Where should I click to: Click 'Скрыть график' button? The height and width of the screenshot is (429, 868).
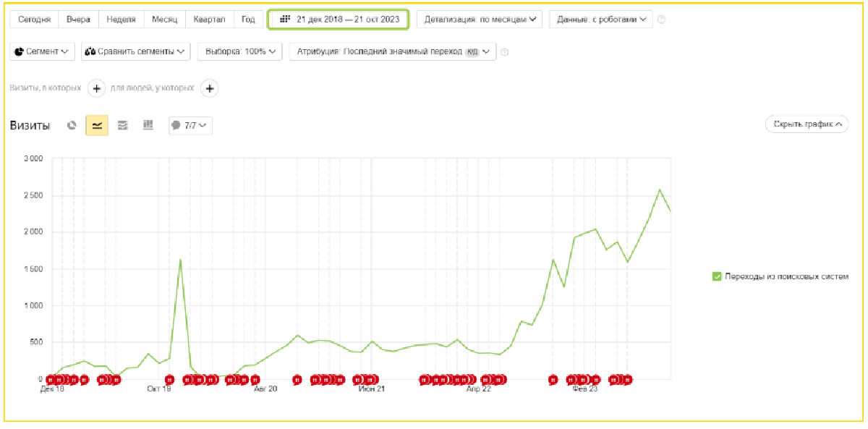(807, 124)
